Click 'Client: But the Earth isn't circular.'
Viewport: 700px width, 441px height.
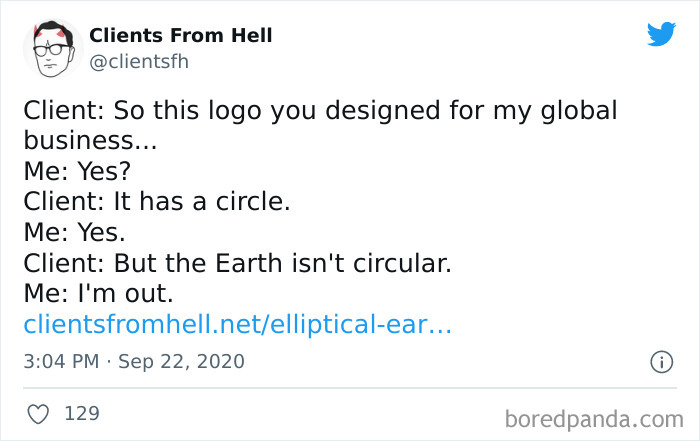[x=238, y=263]
